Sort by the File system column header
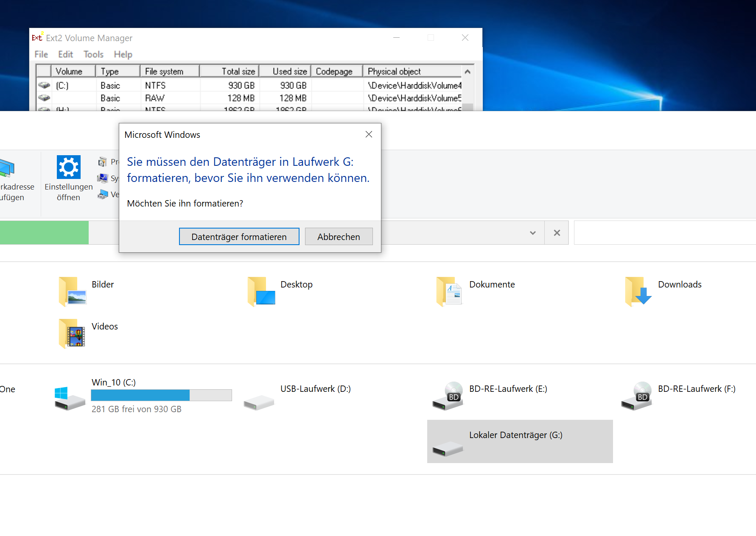 [170, 71]
